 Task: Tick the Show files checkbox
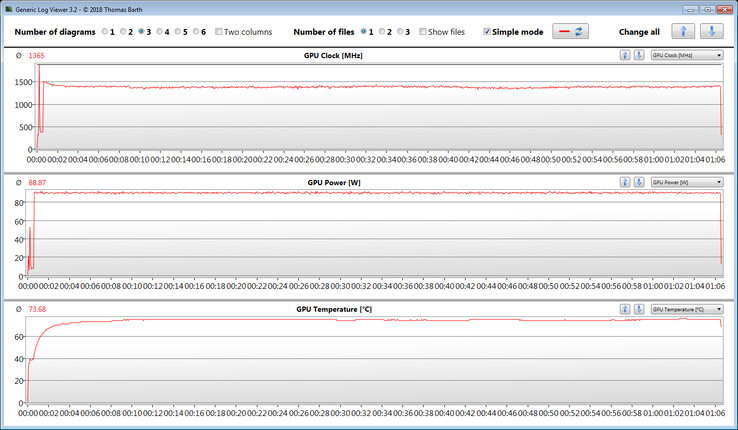(424, 32)
